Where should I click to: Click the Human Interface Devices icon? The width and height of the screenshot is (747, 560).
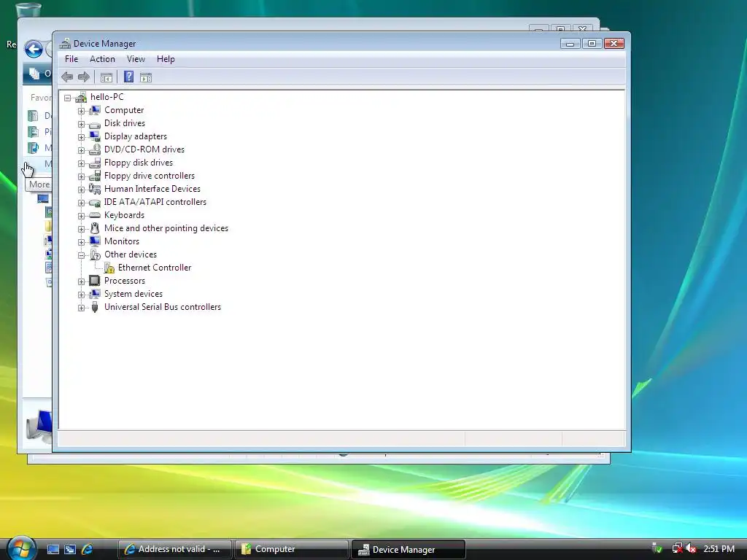point(95,189)
